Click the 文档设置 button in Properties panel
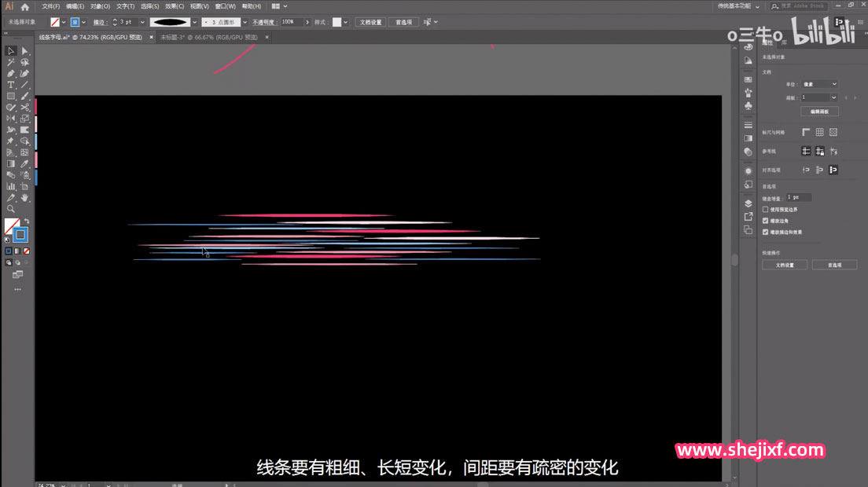The image size is (868, 487). pyautogui.click(x=785, y=264)
